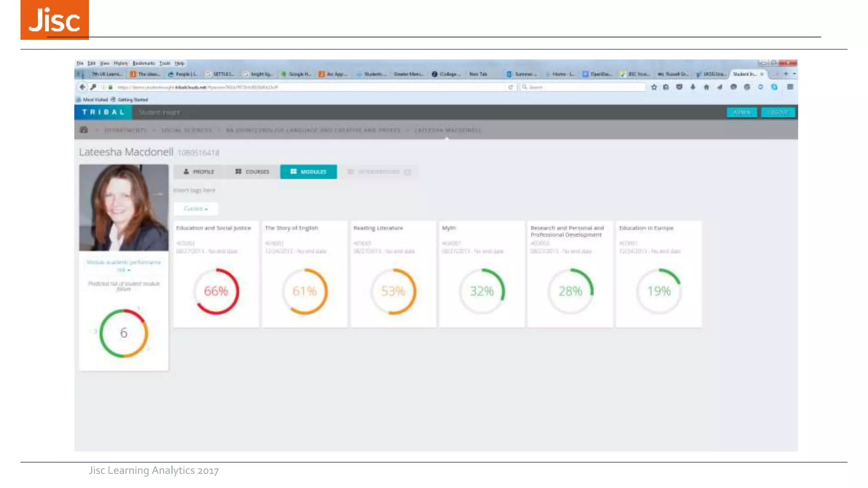Click the 66% risk gauge

click(216, 291)
